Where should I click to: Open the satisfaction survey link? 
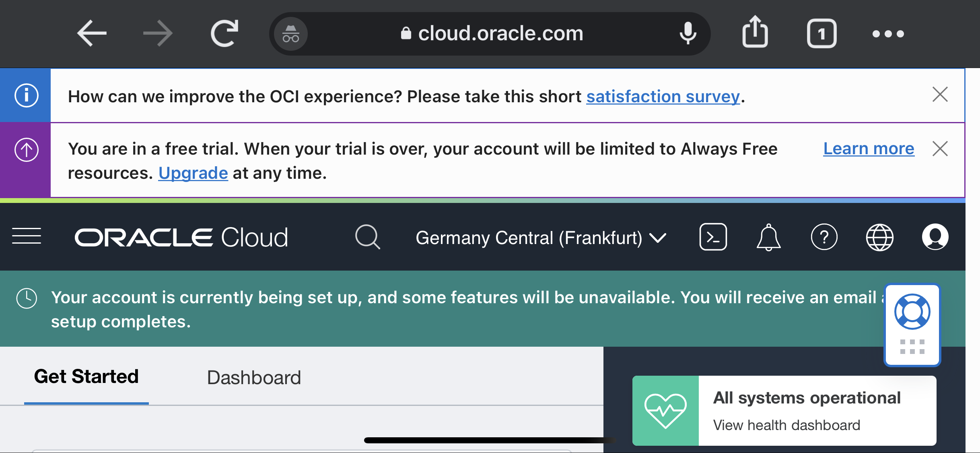click(663, 97)
